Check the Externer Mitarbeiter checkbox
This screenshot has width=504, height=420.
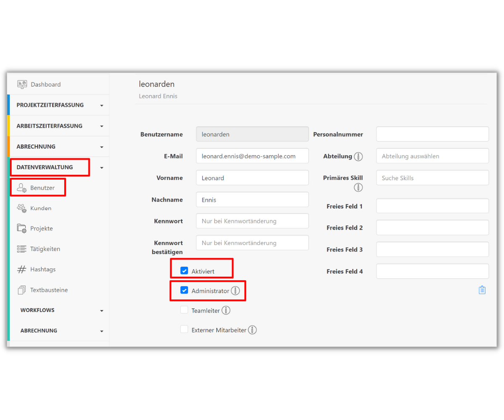pyautogui.click(x=184, y=329)
